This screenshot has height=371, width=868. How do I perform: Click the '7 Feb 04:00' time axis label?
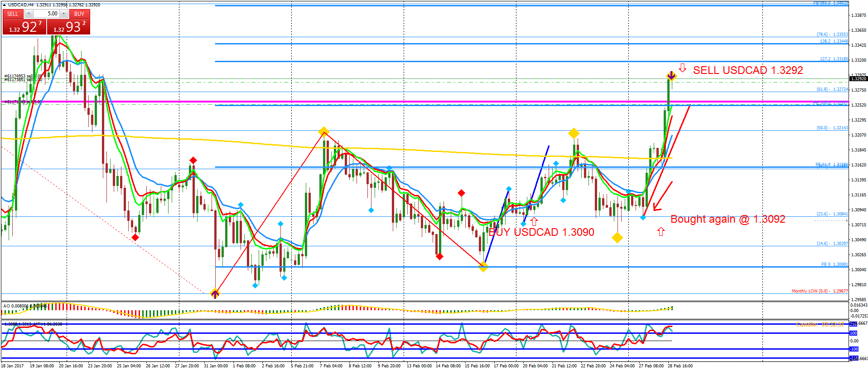(331, 366)
